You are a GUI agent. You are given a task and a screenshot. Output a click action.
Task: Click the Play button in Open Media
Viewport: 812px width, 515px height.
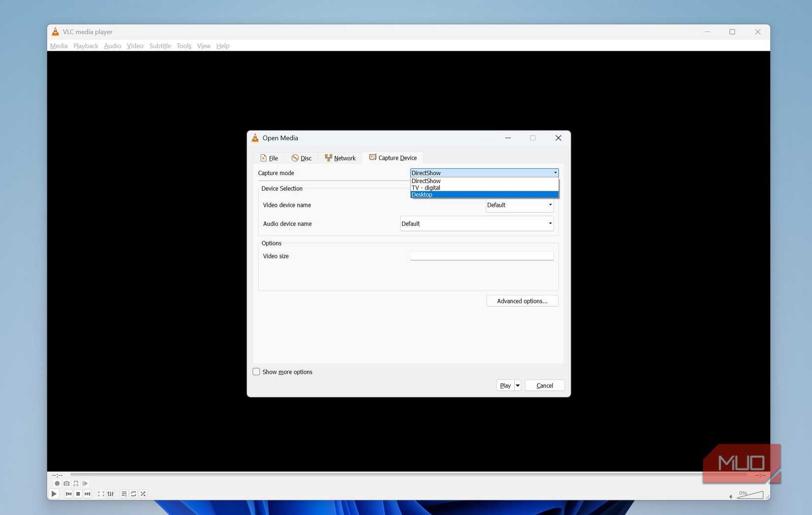coord(505,386)
